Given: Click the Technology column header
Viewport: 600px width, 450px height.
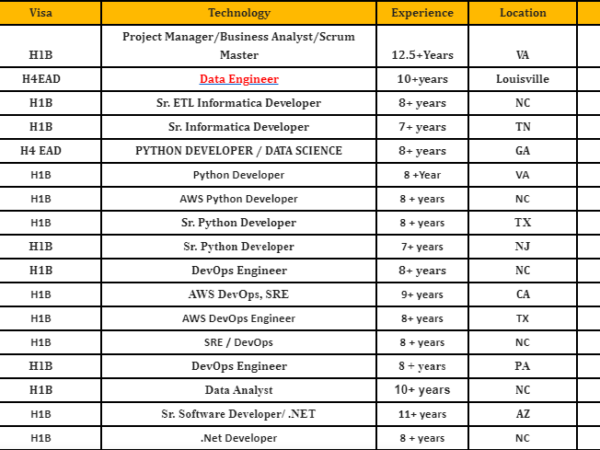Looking at the screenshot, I should (x=238, y=13).
